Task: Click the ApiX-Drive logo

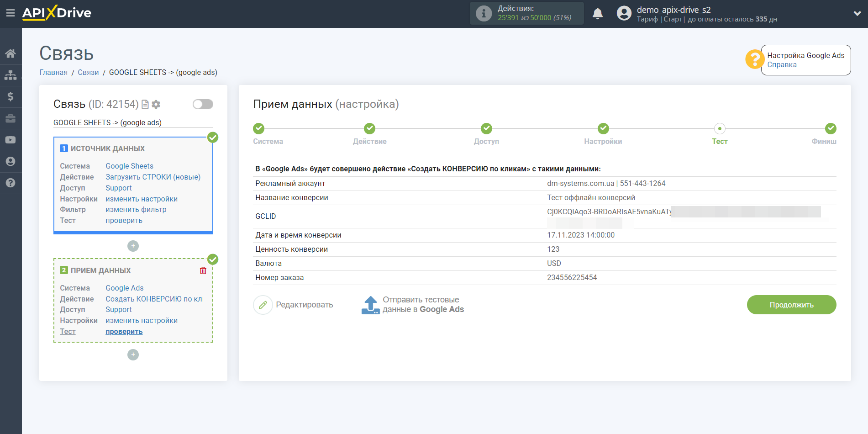Action: pos(57,13)
